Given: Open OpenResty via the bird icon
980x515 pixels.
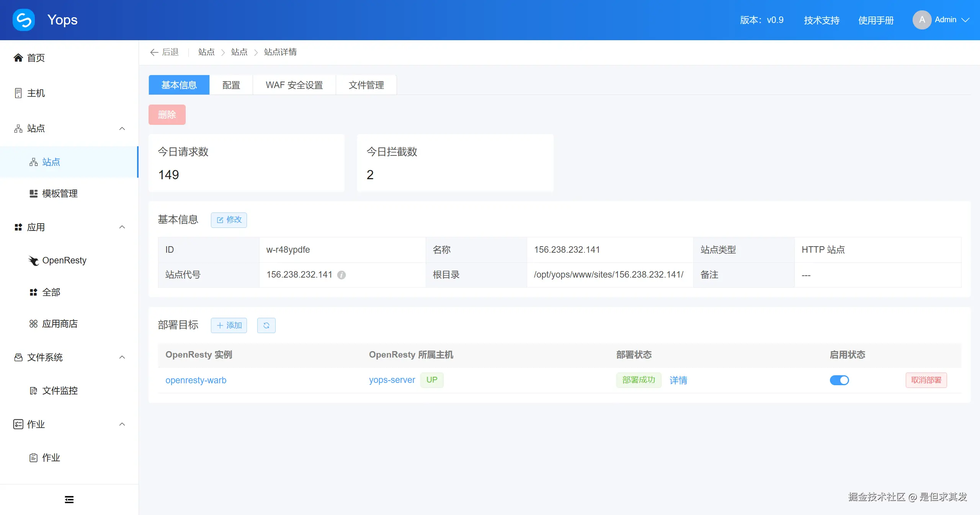Looking at the screenshot, I should 34,261.
